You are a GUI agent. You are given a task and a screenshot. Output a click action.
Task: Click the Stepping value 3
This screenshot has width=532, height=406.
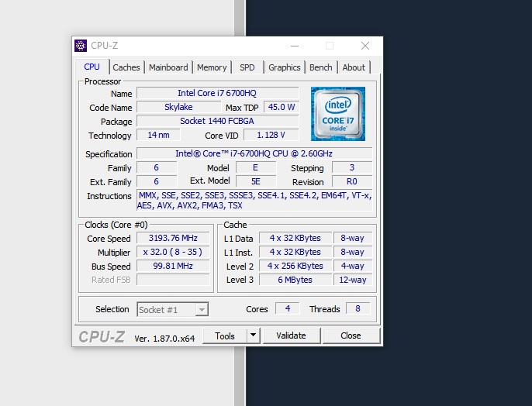352,167
